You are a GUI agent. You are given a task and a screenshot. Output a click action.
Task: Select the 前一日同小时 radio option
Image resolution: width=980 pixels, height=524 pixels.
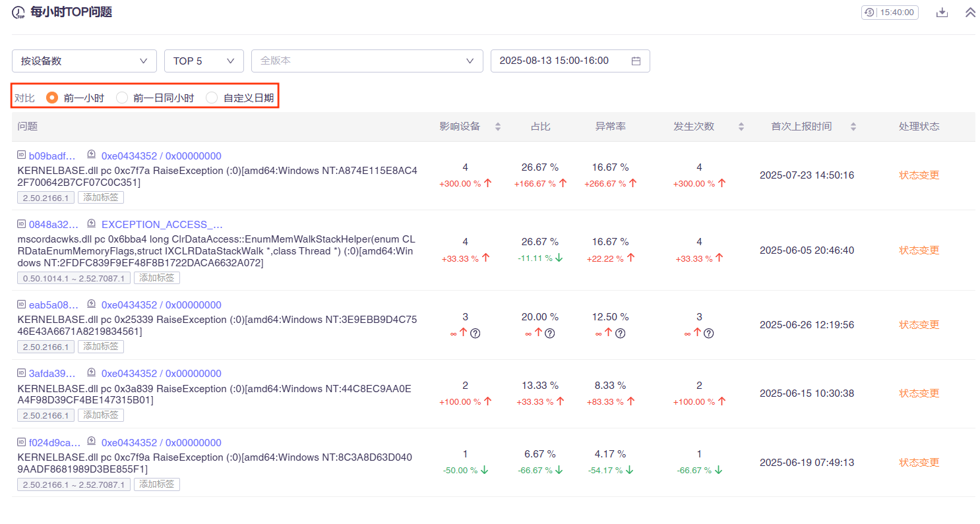coord(122,98)
